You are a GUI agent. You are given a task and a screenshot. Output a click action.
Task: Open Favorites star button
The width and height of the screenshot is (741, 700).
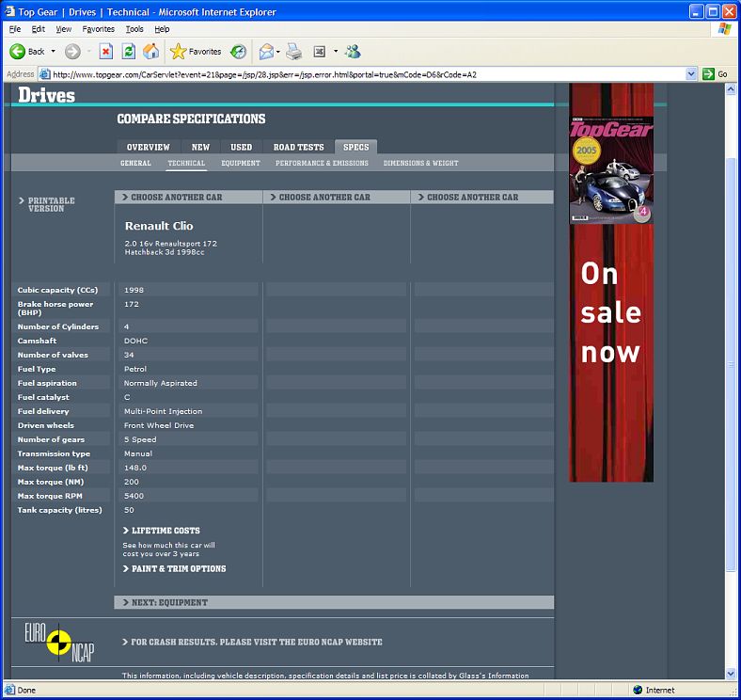(196, 51)
